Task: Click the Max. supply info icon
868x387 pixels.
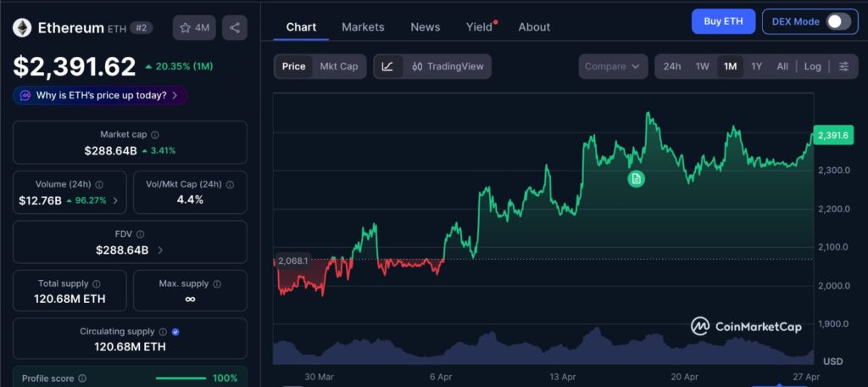Action: click(217, 283)
